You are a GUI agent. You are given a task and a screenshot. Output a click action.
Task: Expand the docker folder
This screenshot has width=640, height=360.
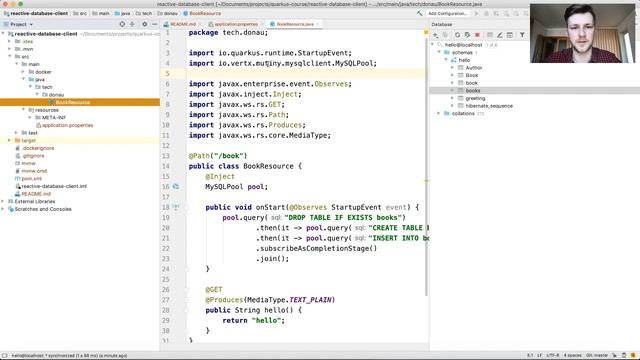(x=23, y=72)
